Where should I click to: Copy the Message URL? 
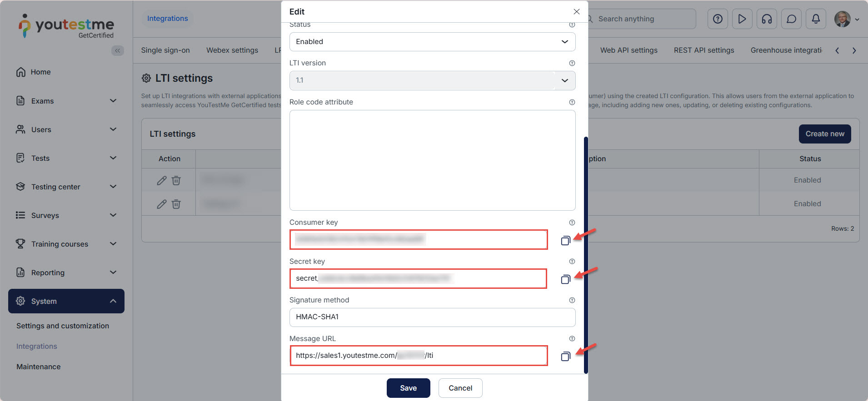click(x=565, y=356)
